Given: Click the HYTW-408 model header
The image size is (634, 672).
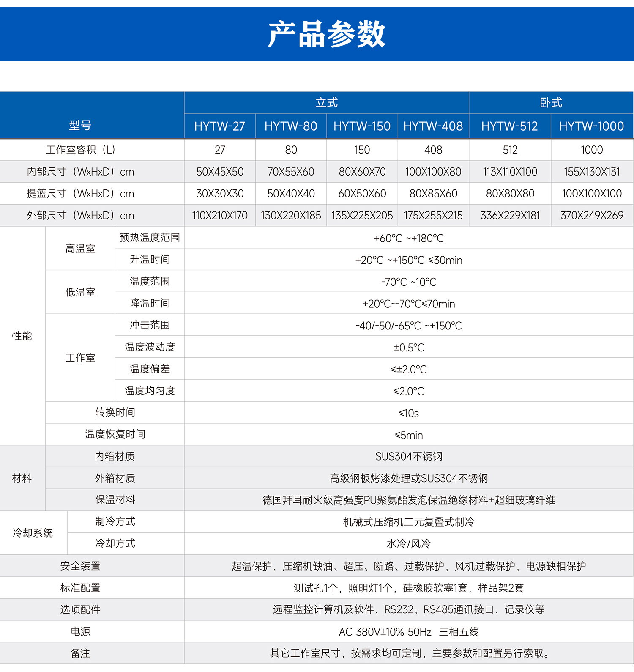Looking at the screenshot, I should [x=433, y=126].
